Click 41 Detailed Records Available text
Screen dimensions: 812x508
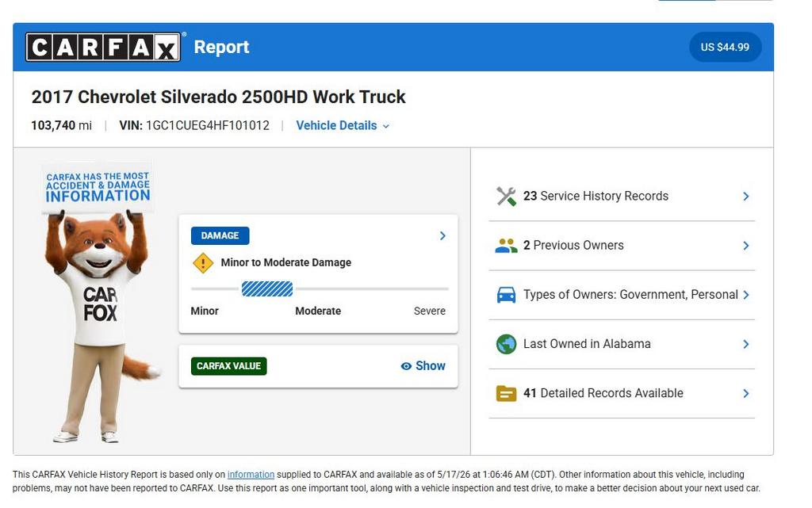603,393
